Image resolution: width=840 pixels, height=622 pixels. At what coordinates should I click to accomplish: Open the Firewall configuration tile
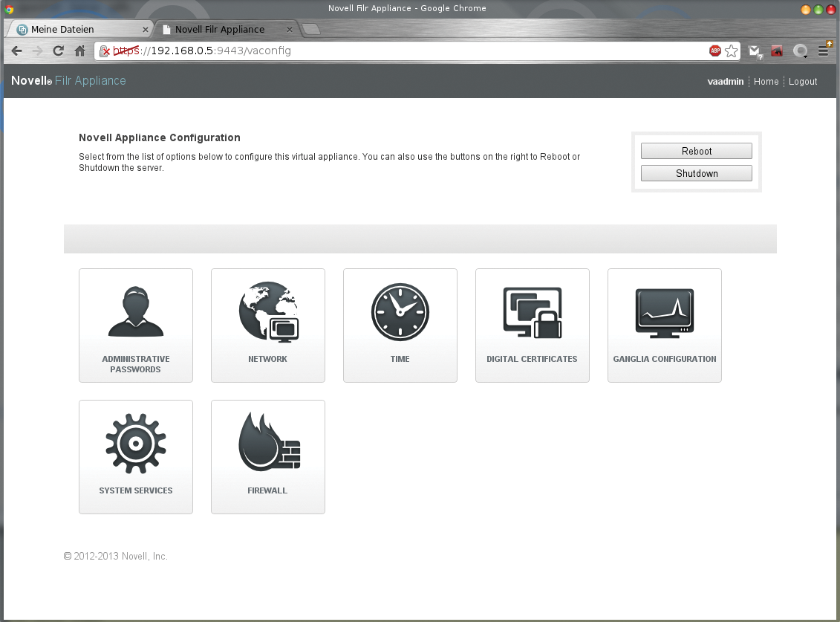[x=267, y=457]
